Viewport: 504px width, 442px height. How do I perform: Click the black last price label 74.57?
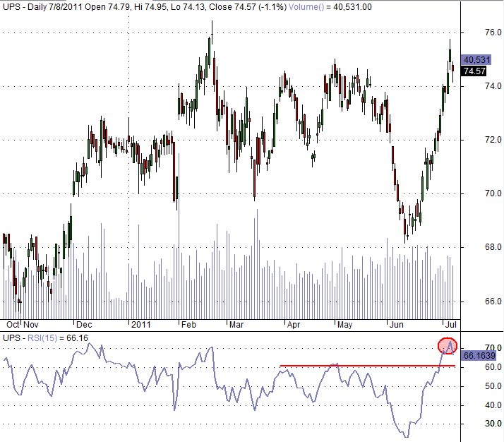point(474,71)
